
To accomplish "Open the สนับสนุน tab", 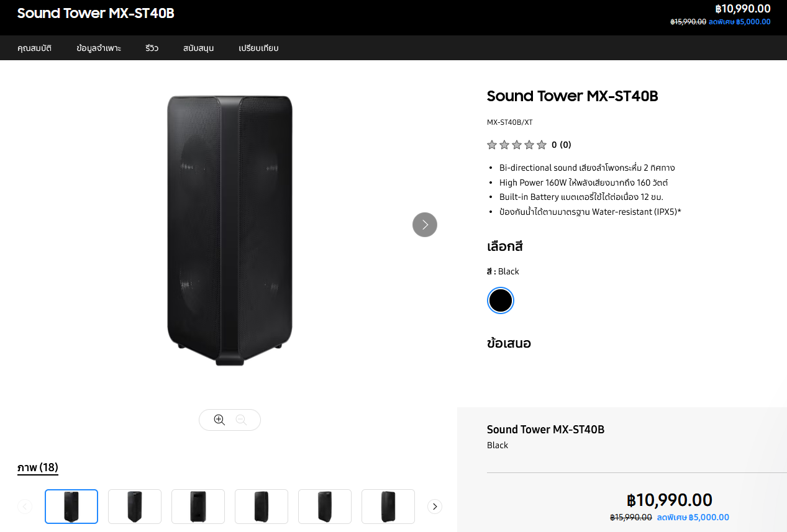I will 199,48.
